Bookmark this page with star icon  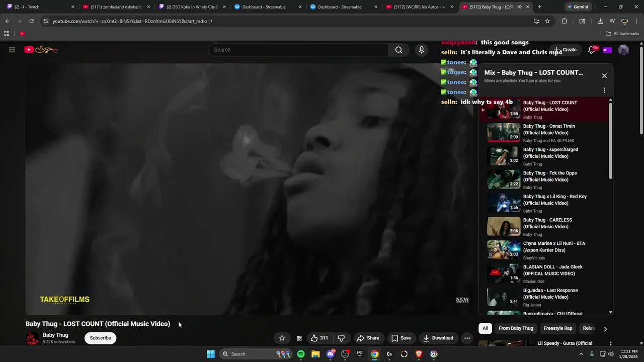coord(547,21)
